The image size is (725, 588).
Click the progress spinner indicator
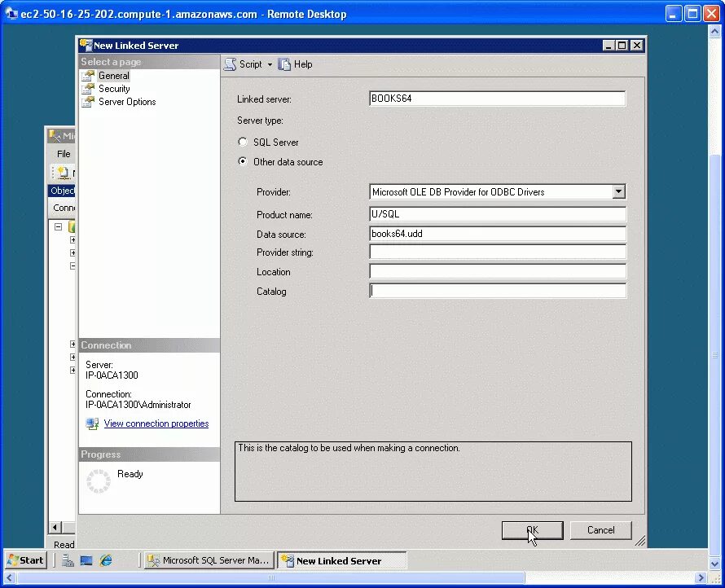99,481
